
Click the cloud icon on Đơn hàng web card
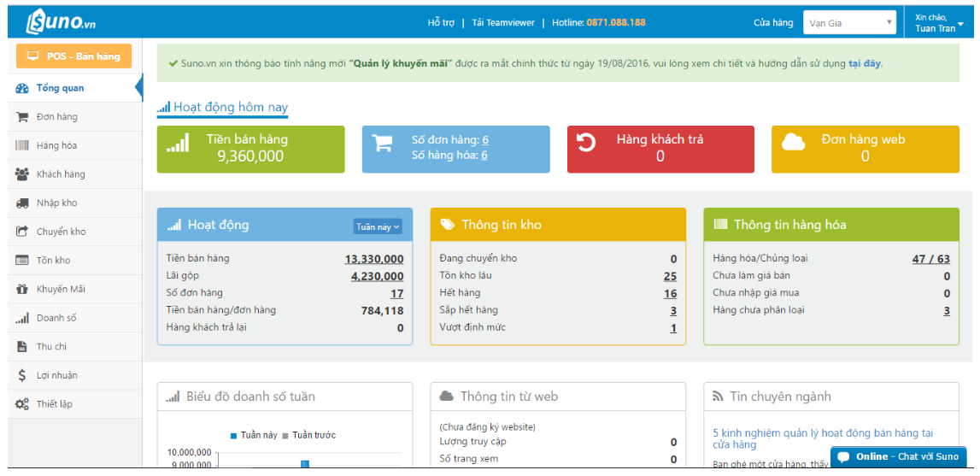(794, 142)
